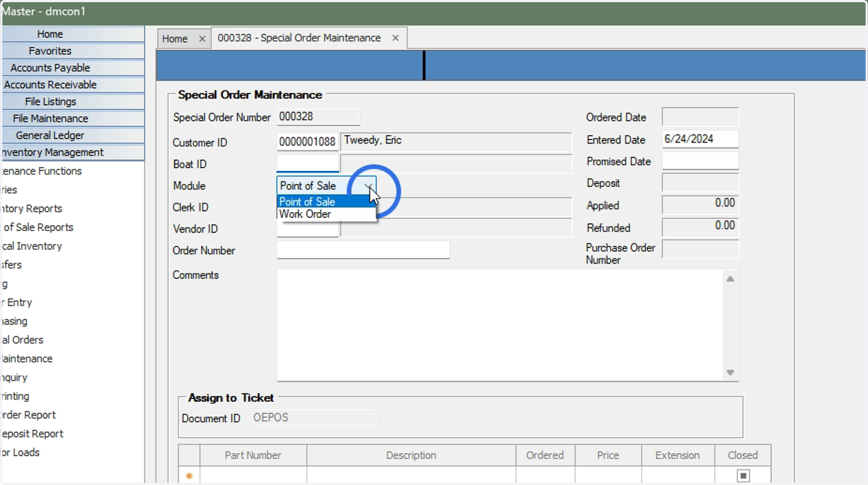Click the Price column header
This screenshot has width=868, height=485.
608,455
